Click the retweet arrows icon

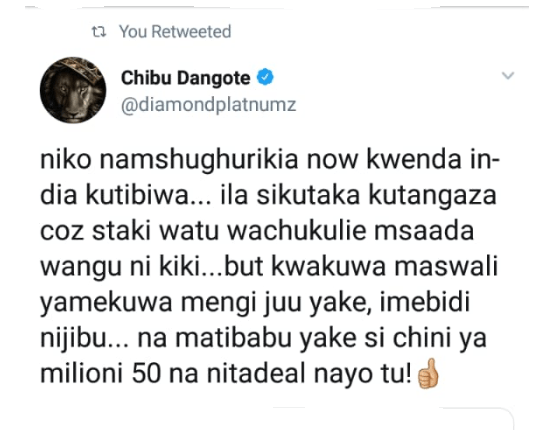coord(99,32)
